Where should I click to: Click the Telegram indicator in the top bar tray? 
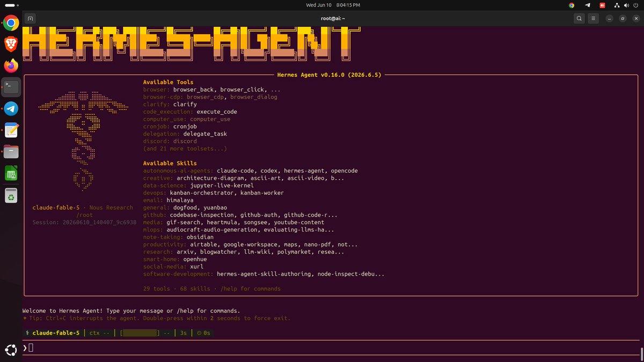coord(587,5)
